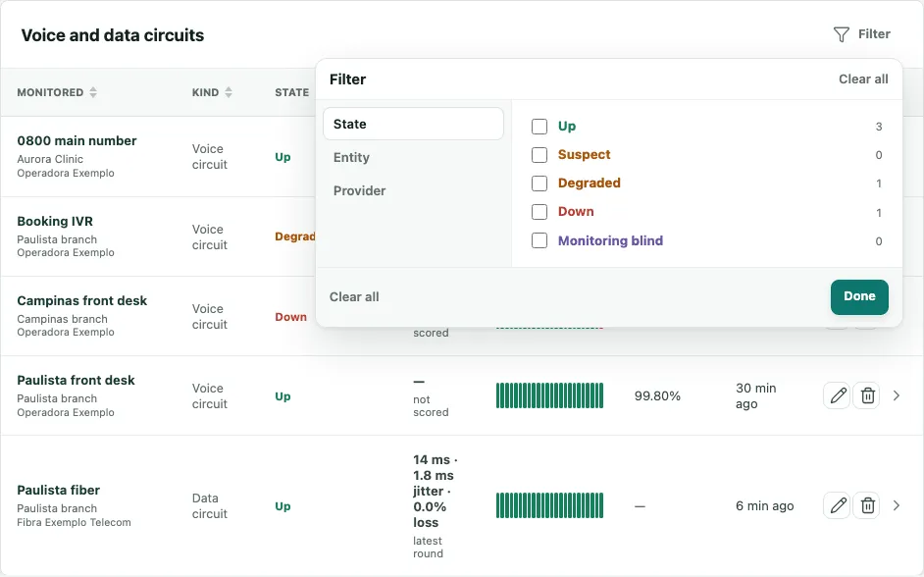The width and height of the screenshot is (924, 577).
Task: Click Clear all at the filter footer
Action: coord(354,297)
